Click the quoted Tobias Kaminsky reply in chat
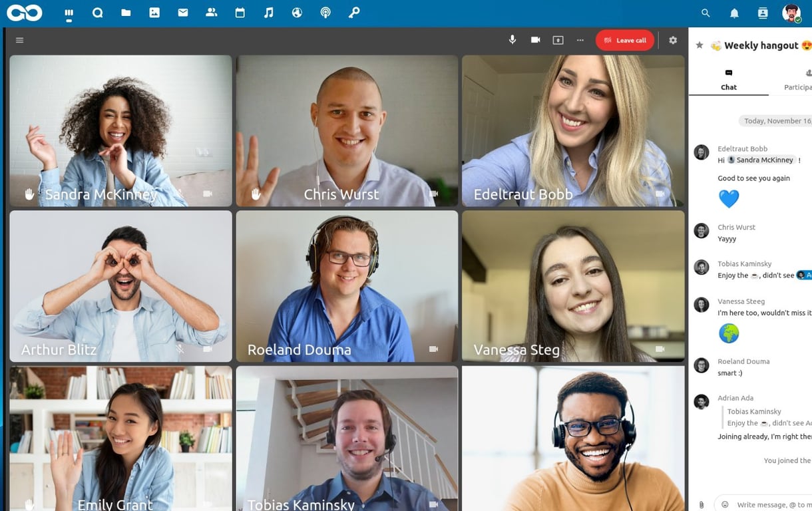 pyautogui.click(x=767, y=417)
